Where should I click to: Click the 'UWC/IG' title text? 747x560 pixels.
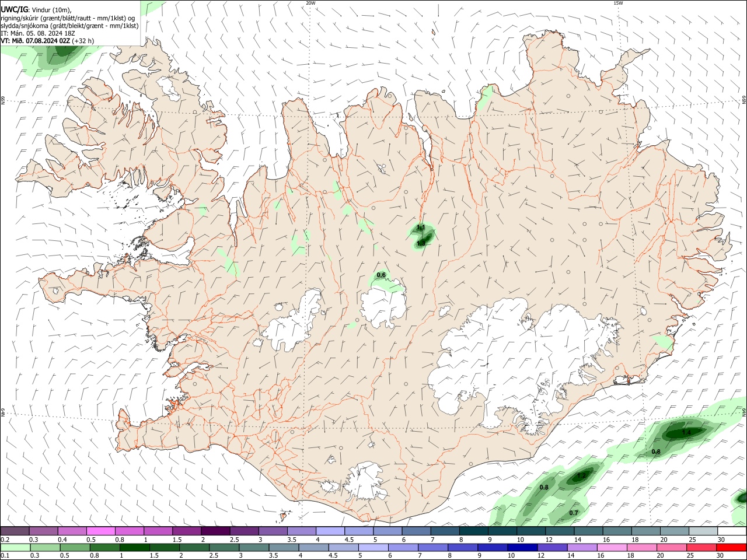tap(13, 9)
